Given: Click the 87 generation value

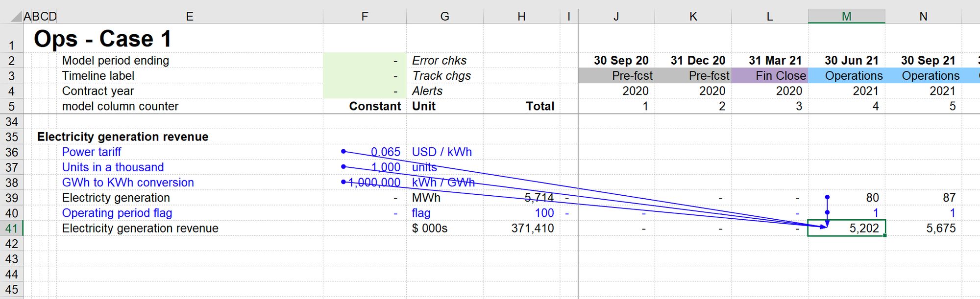Looking at the screenshot, I should click(x=949, y=198).
